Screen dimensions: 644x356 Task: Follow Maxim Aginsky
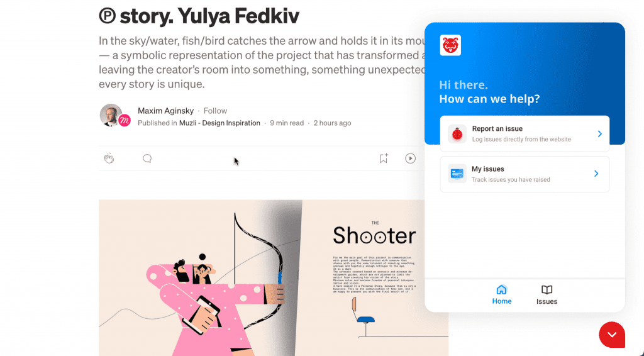coord(215,111)
